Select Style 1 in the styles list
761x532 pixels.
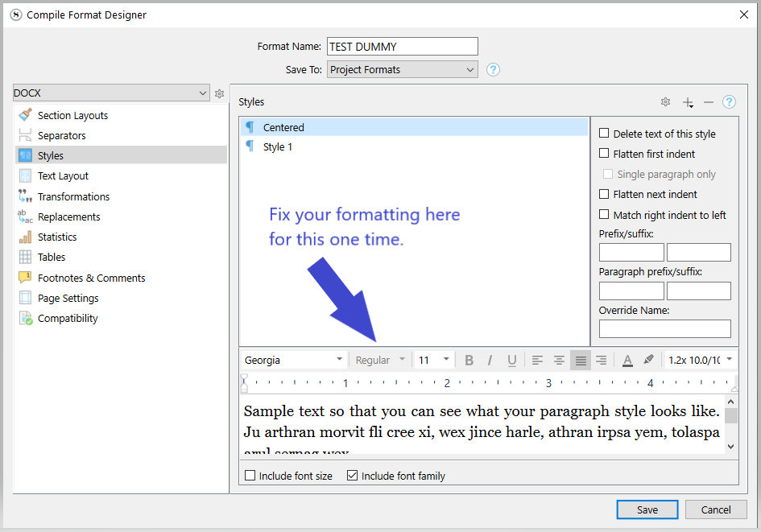[414, 146]
